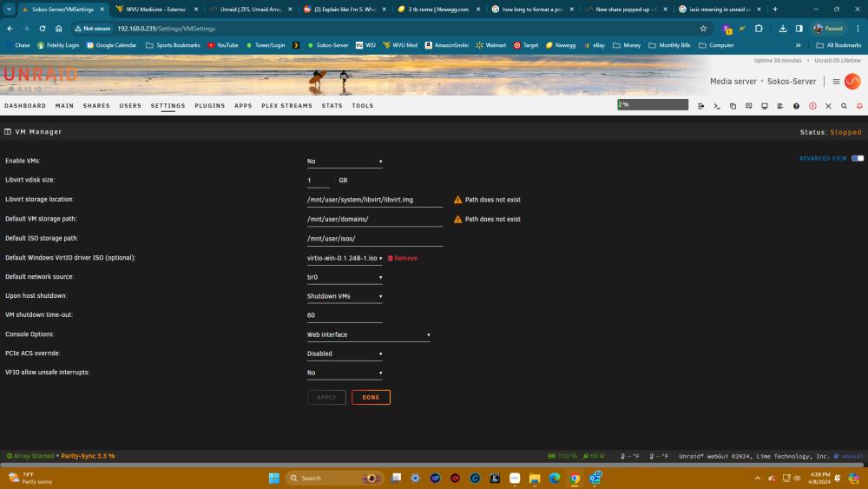Open Task View on taskbar
868x489 pixels.
pyautogui.click(x=395, y=478)
